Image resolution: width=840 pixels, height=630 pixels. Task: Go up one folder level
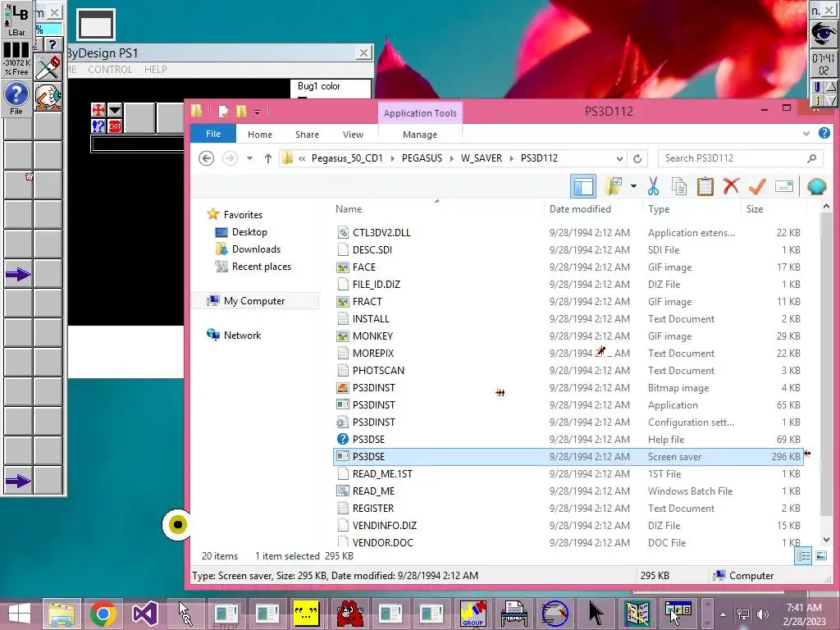(x=268, y=158)
